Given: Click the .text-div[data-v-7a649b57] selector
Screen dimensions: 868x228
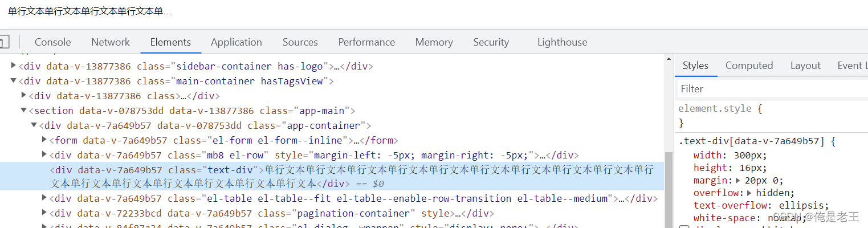Looking at the screenshot, I should pyautogui.click(x=752, y=141).
